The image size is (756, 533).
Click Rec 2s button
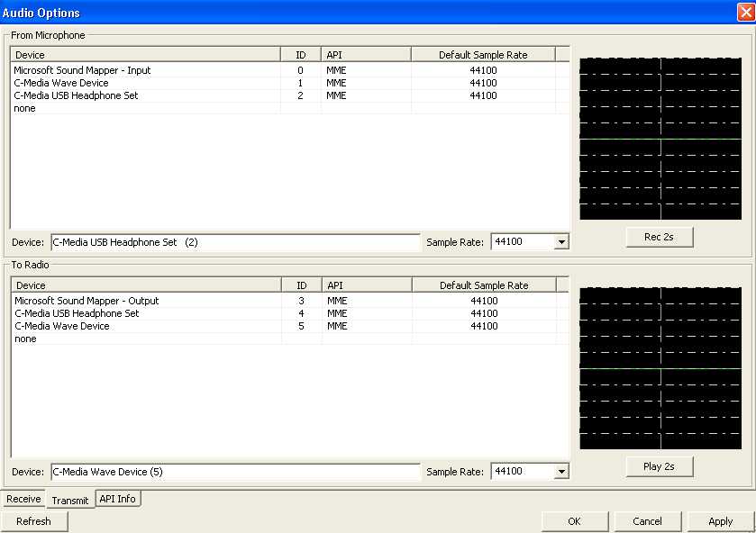(659, 237)
